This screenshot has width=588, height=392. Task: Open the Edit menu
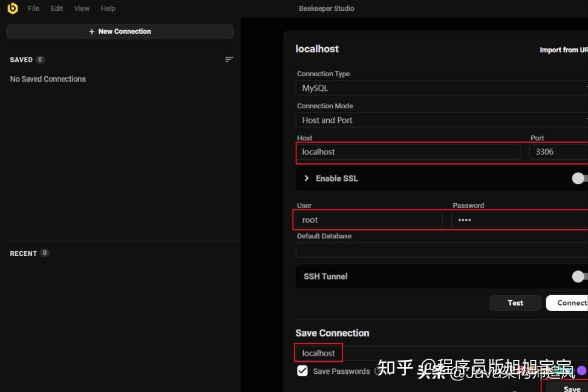(57, 8)
